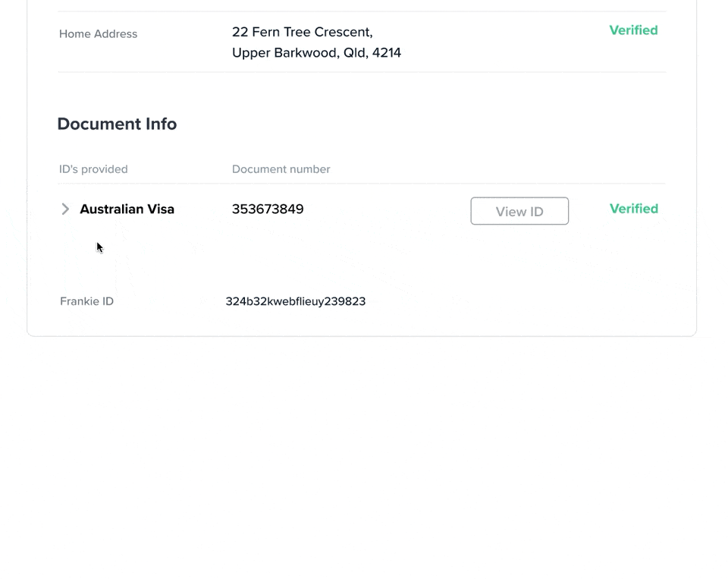728x579 pixels.
Task: Click the Document number column header
Action: coord(281,169)
